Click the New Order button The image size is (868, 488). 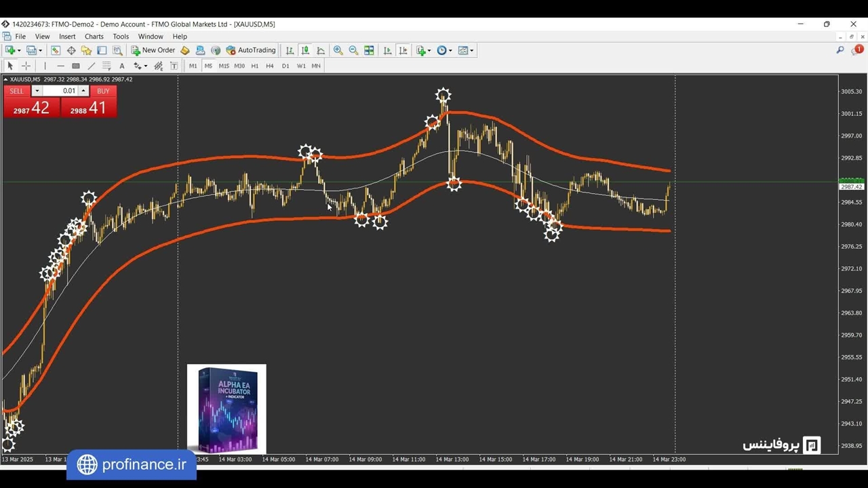pos(153,50)
